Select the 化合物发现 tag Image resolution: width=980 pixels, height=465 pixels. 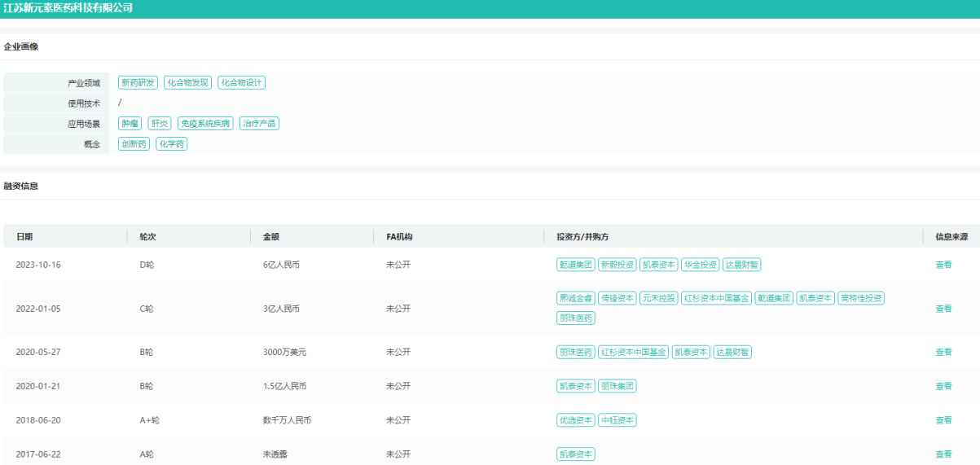(188, 83)
